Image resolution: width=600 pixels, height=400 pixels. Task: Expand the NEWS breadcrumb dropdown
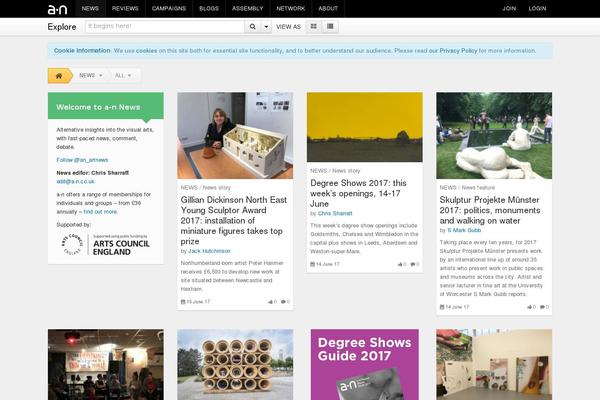pyautogui.click(x=90, y=75)
